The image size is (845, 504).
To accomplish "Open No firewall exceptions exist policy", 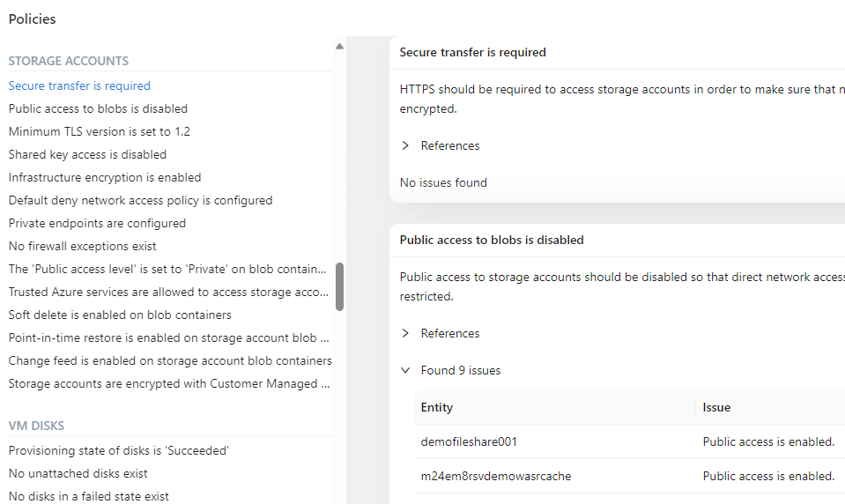I will click(83, 246).
